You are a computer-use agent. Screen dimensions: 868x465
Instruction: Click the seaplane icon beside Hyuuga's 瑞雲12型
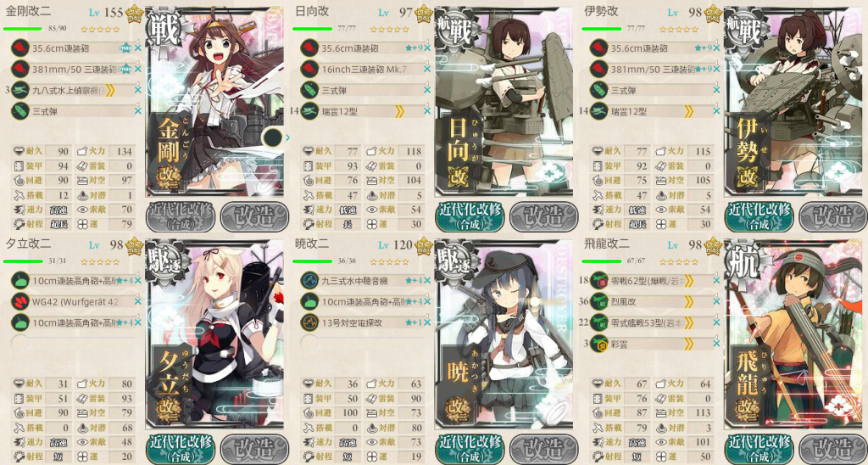pyautogui.click(x=309, y=111)
